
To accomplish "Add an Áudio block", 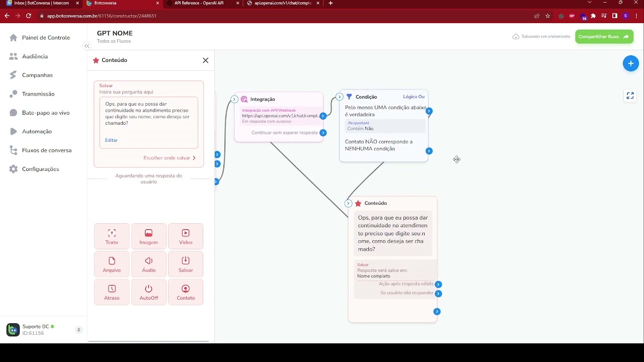I will point(148,264).
